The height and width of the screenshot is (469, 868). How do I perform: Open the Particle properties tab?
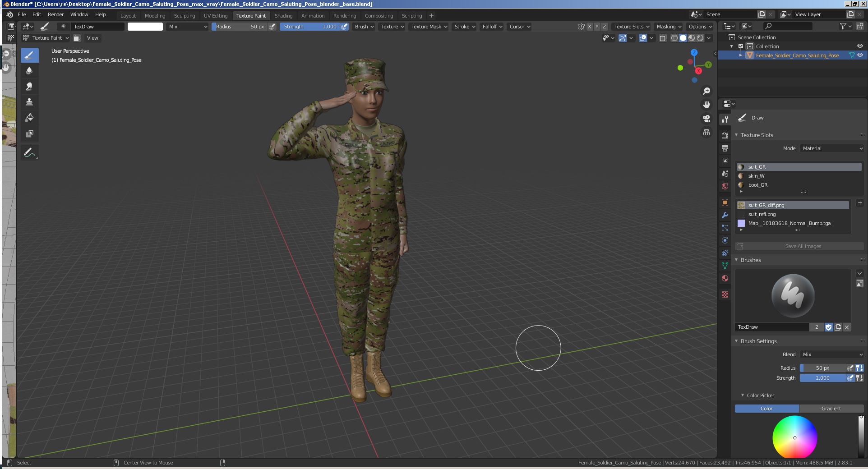pyautogui.click(x=725, y=228)
